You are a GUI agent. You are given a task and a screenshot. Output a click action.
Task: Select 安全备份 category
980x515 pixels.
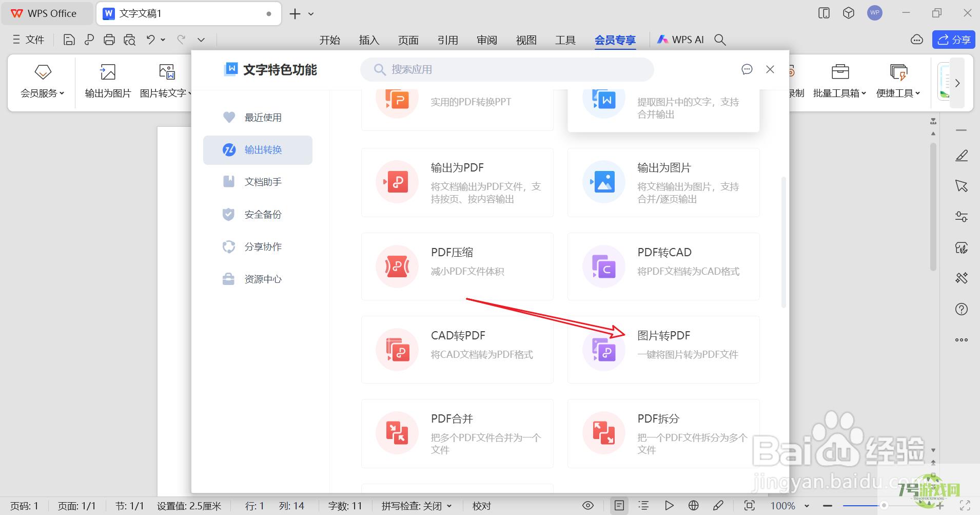click(258, 215)
